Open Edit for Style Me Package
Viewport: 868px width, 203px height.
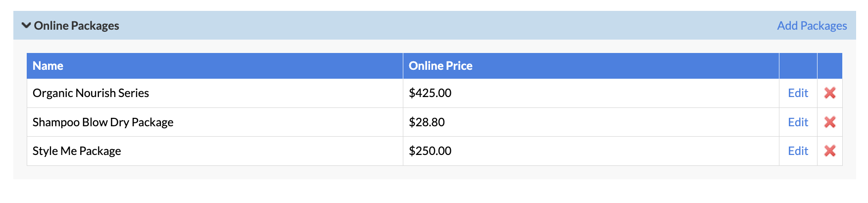[x=798, y=151]
